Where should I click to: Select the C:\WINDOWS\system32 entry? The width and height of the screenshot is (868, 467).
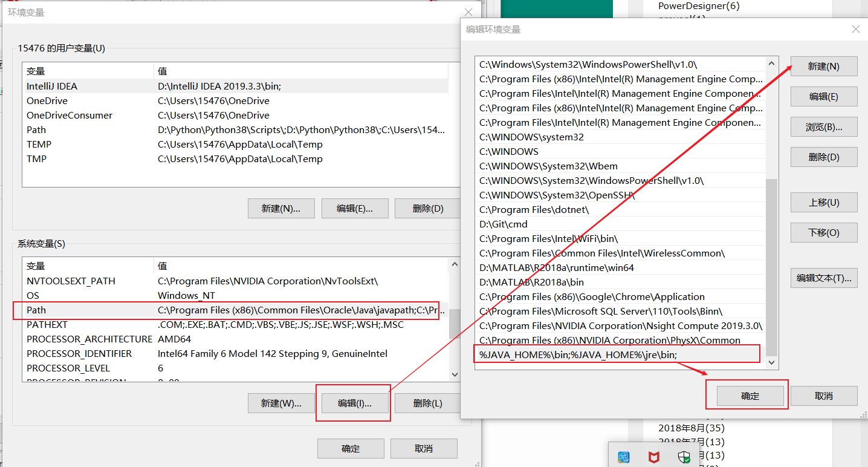coord(620,137)
